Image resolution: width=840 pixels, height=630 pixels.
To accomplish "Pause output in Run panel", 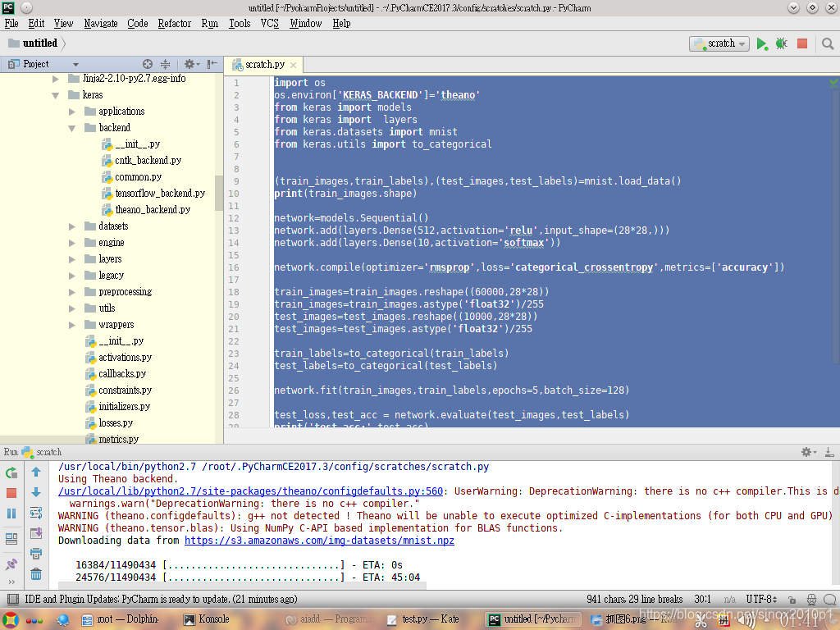I will 11,514.
